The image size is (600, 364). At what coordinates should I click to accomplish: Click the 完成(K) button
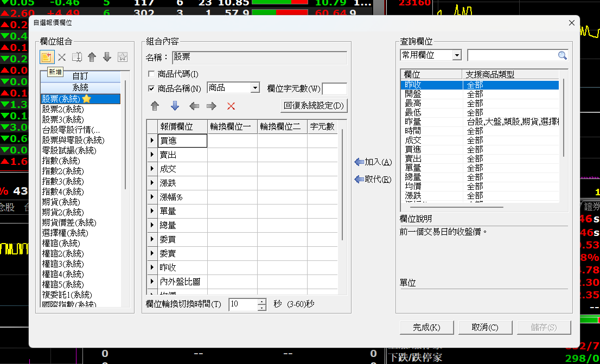pyautogui.click(x=426, y=327)
